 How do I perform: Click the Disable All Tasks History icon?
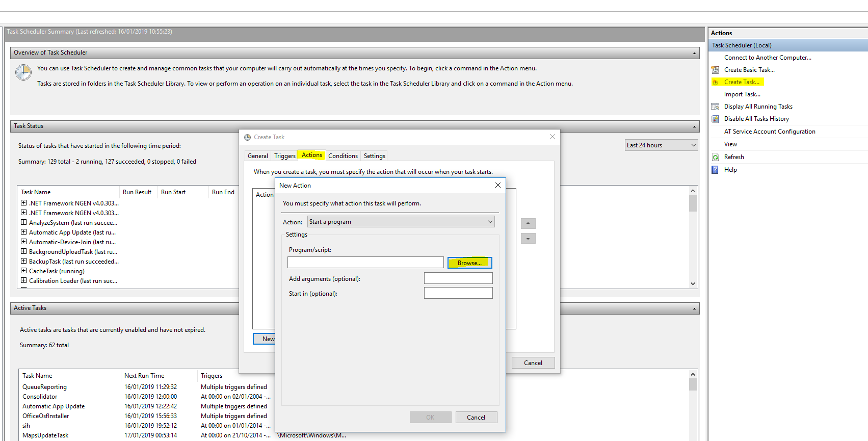[x=715, y=119]
